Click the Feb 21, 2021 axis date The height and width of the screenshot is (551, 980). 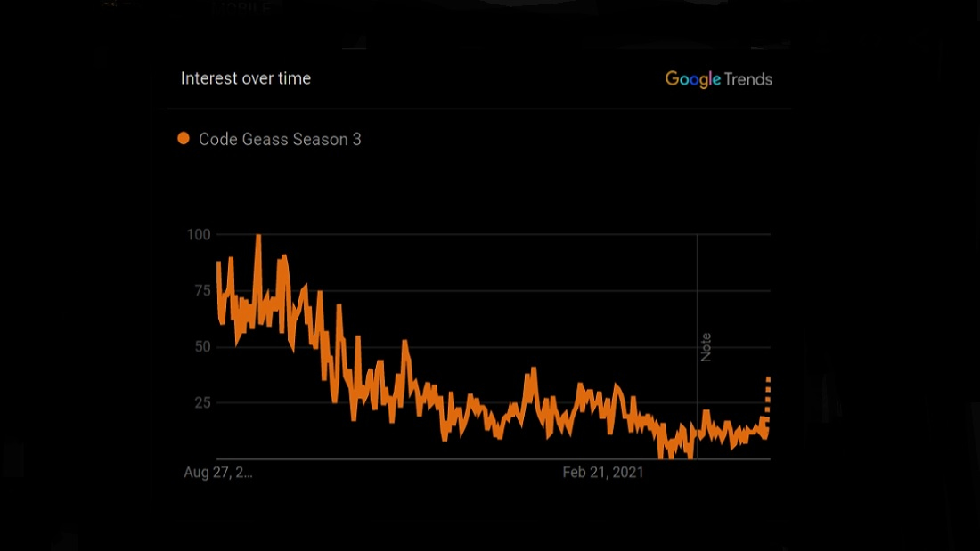click(x=603, y=473)
